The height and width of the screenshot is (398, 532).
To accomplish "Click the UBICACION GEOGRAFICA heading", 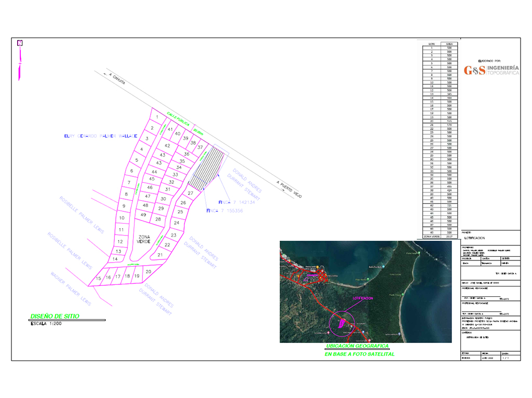I will tap(357, 346).
